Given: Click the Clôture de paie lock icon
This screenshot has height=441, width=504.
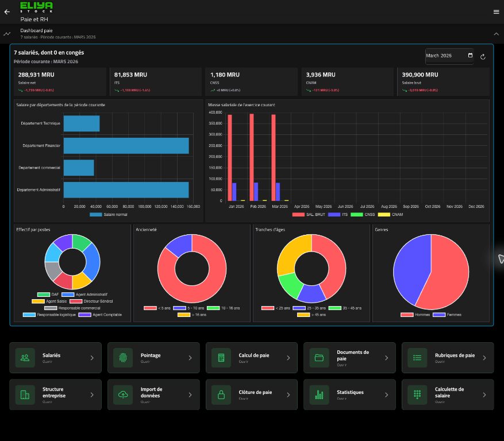Looking at the screenshot, I should pyautogui.click(x=221, y=394).
